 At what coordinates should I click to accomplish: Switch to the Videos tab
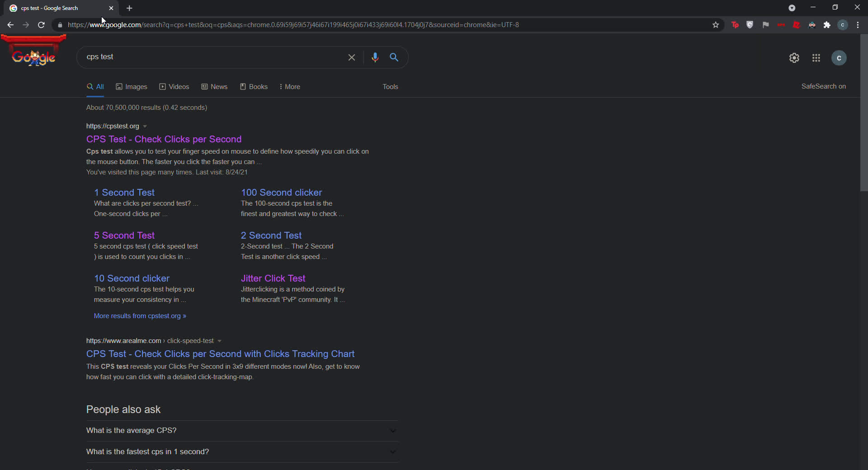(174, 87)
